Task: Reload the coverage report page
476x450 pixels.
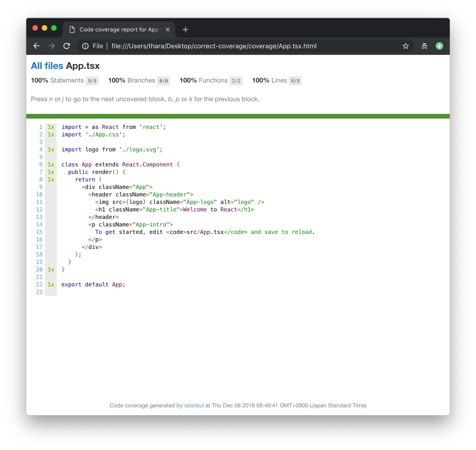Action: (67, 46)
